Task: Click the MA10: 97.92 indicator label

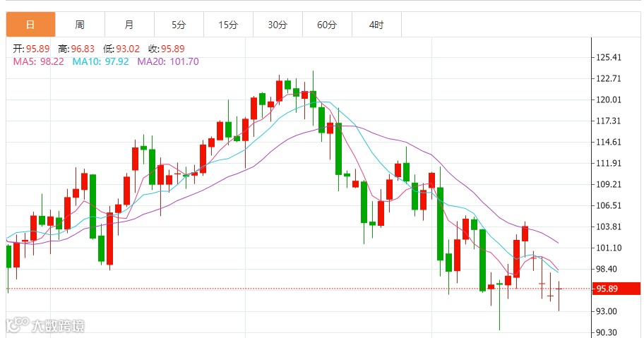Action: [x=100, y=61]
